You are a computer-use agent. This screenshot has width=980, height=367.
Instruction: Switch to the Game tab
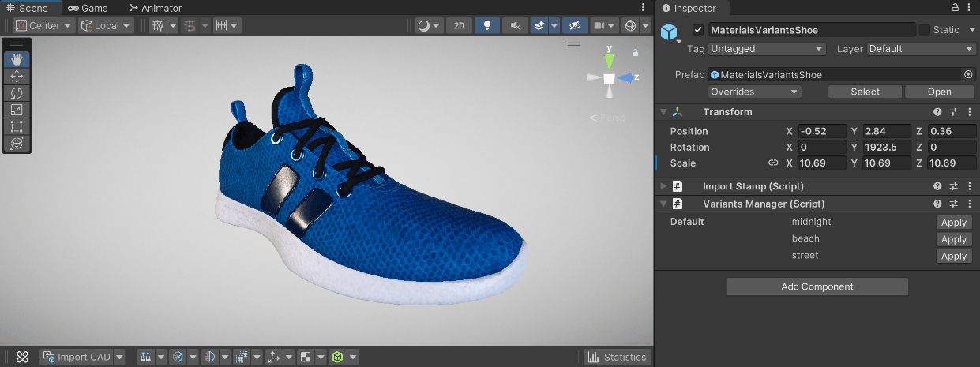pyautogui.click(x=88, y=8)
